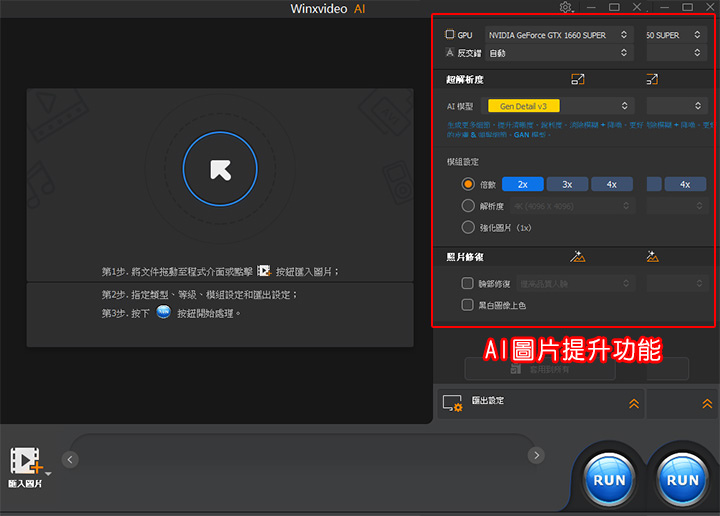
Task: Open the 反交錯 dropdown showing 自動
Action: click(559, 53)
